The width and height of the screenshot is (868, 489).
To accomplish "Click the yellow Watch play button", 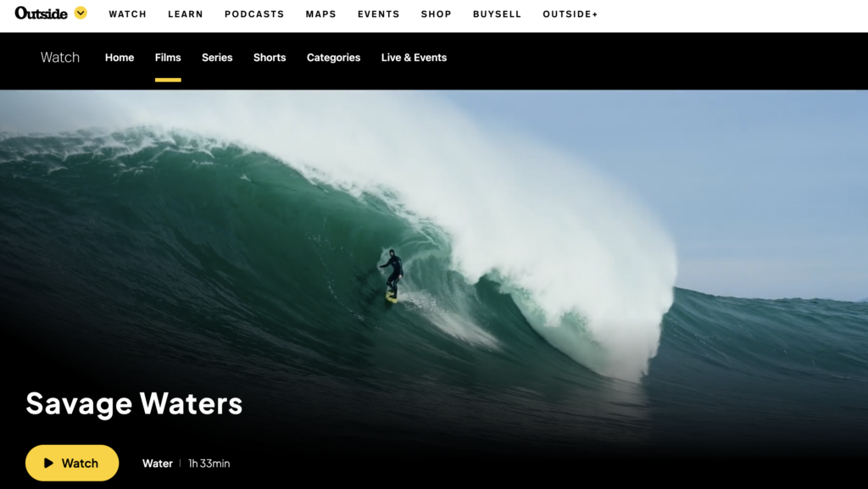I will [72, 463].
